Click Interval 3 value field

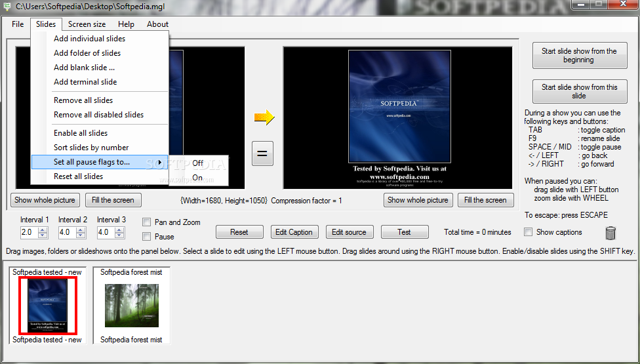tap(106, 233)
